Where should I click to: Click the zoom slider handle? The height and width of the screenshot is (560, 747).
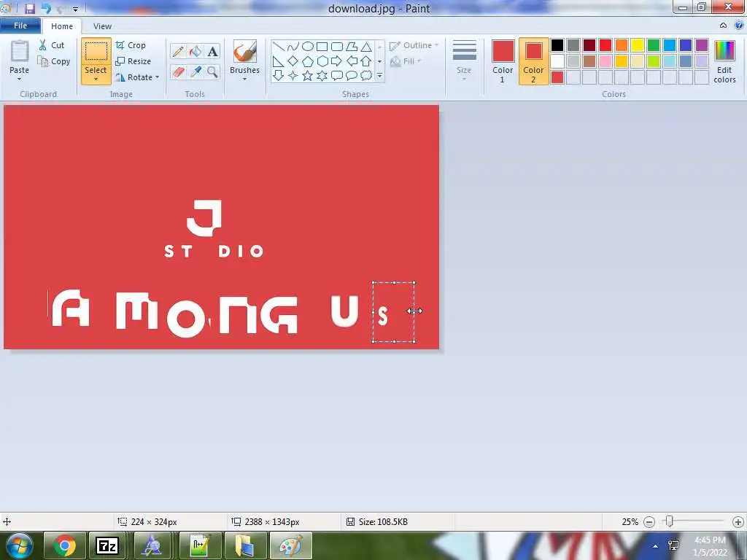[x=670, y=521]
